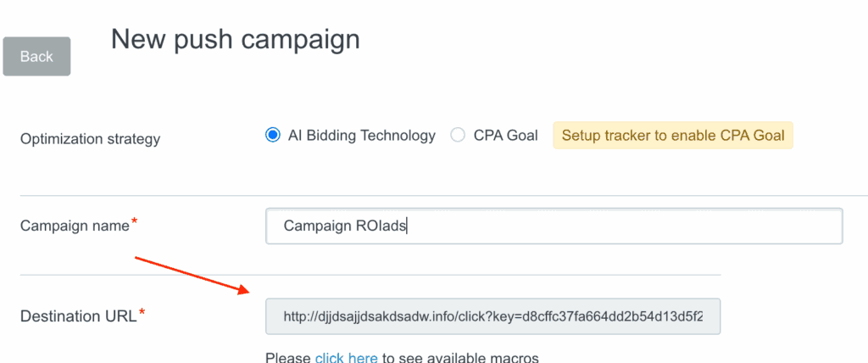Click the text 'Campaign ROIads' in the name field
Image resolution: width=868 pixels, height=363 pixels.
[345, 226]
